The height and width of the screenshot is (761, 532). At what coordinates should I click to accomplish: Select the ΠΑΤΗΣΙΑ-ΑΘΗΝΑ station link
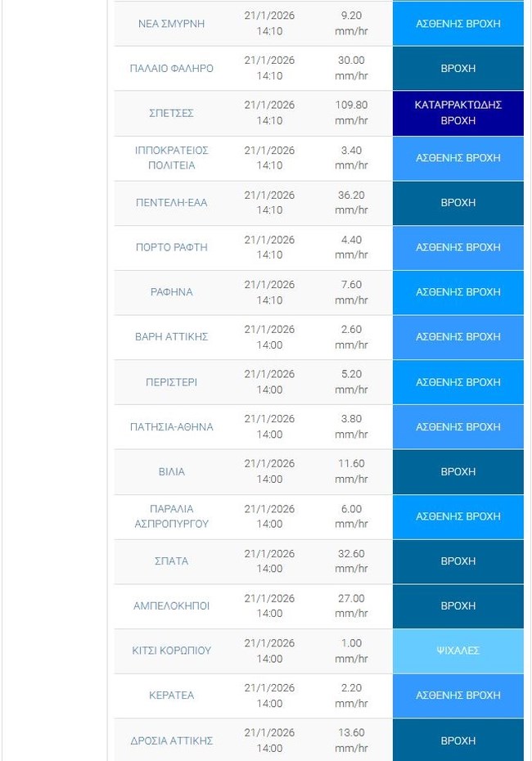(x=171, y=427)
